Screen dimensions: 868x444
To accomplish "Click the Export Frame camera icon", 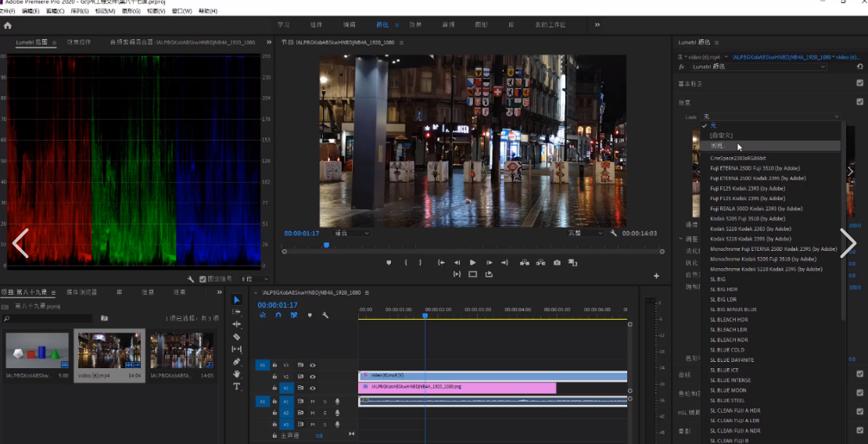I will tap(557, 263).
